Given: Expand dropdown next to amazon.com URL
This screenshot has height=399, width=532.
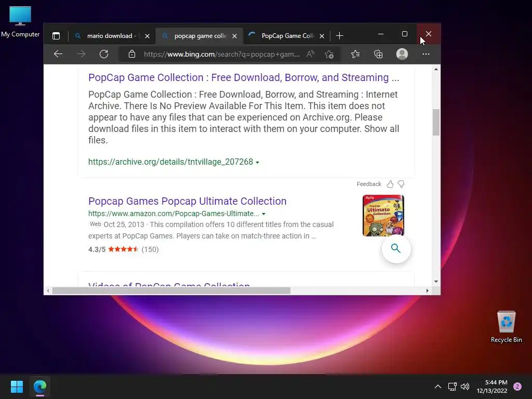Looking at the screenshot, I should click(x=263, y=214).
